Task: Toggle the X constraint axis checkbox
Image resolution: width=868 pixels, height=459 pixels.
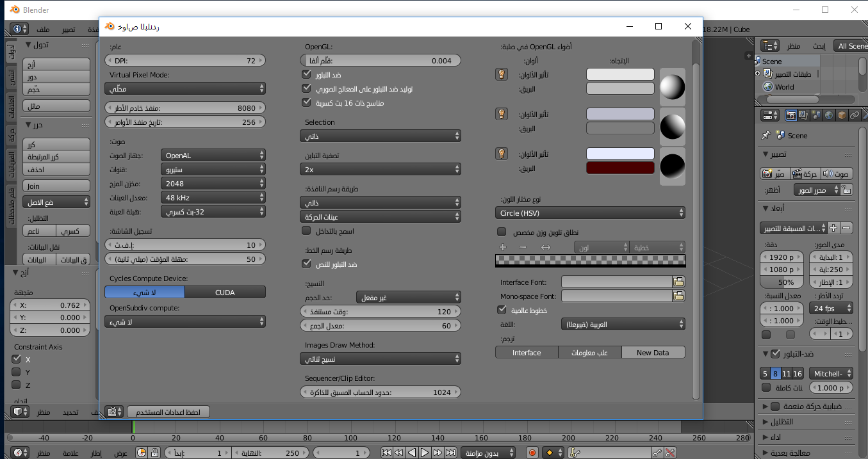Action: tap(16, 359)
